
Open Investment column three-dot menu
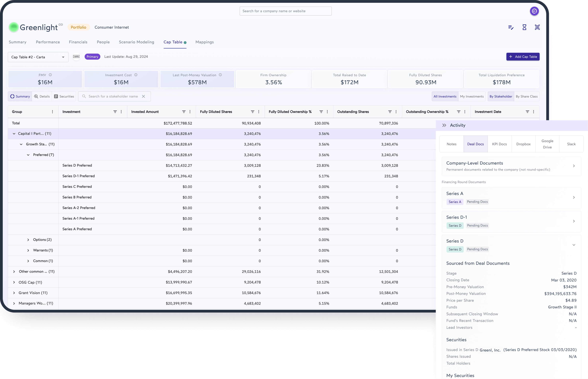[x=121, y=112]
